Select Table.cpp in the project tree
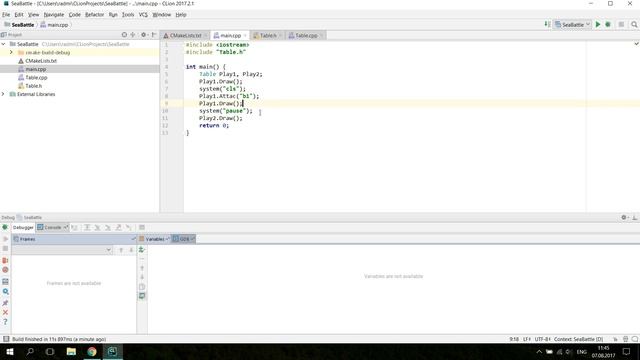 (36, 78)
